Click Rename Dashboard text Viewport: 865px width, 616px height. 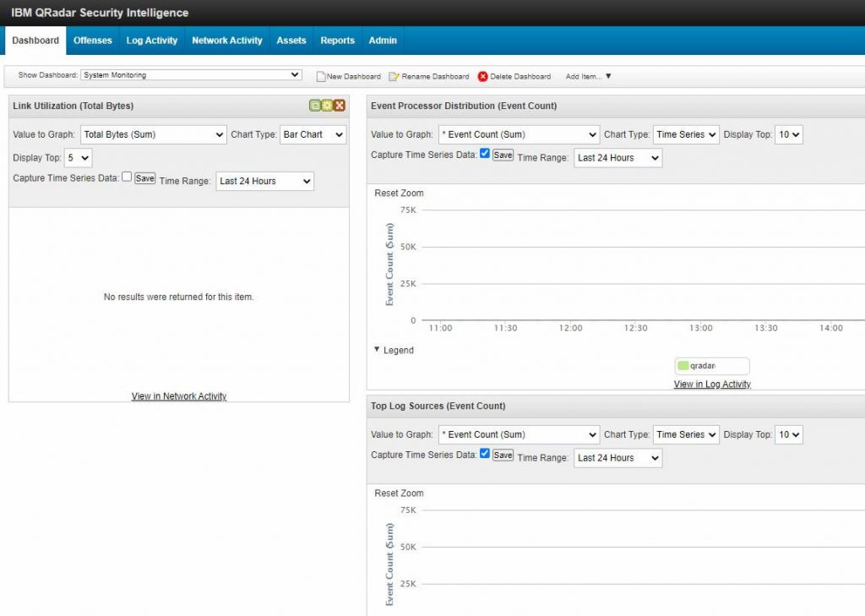point(435,76)
